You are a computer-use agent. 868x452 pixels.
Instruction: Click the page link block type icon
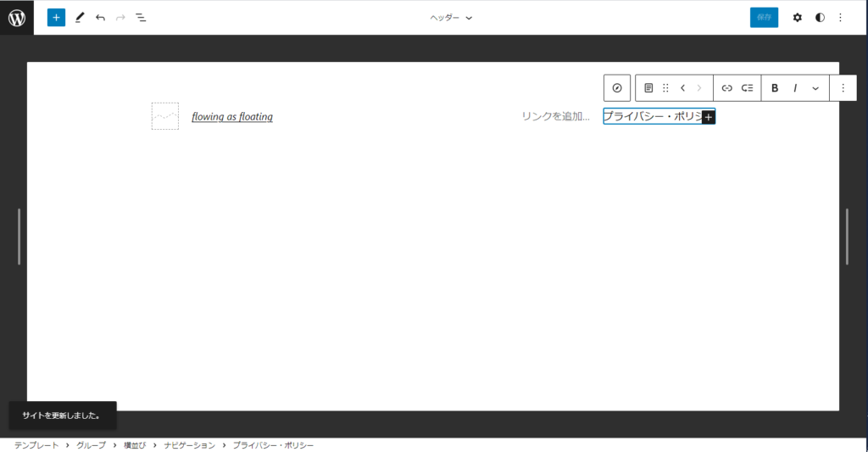[x=648, y=88]
